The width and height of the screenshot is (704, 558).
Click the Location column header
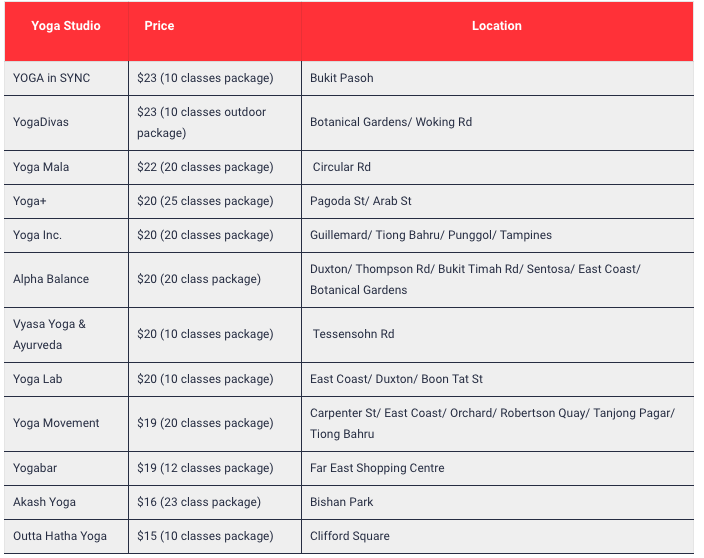click(496, 26)
